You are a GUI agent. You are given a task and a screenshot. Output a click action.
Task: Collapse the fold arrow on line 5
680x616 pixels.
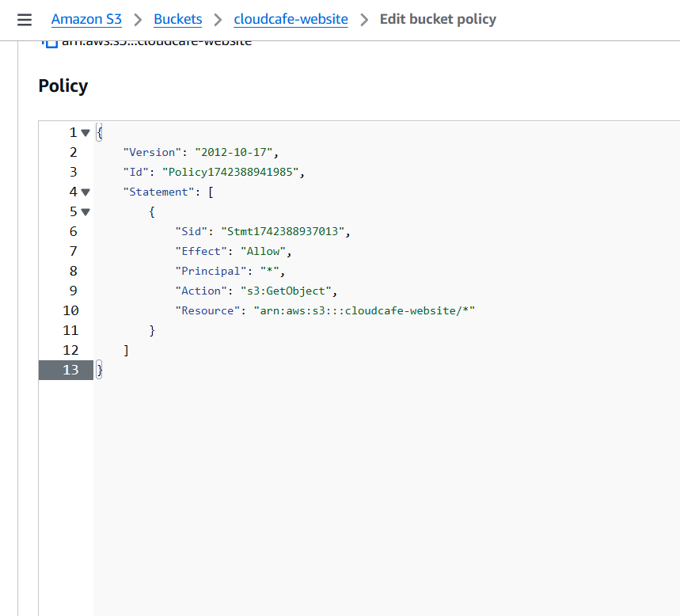click(85, 212)
